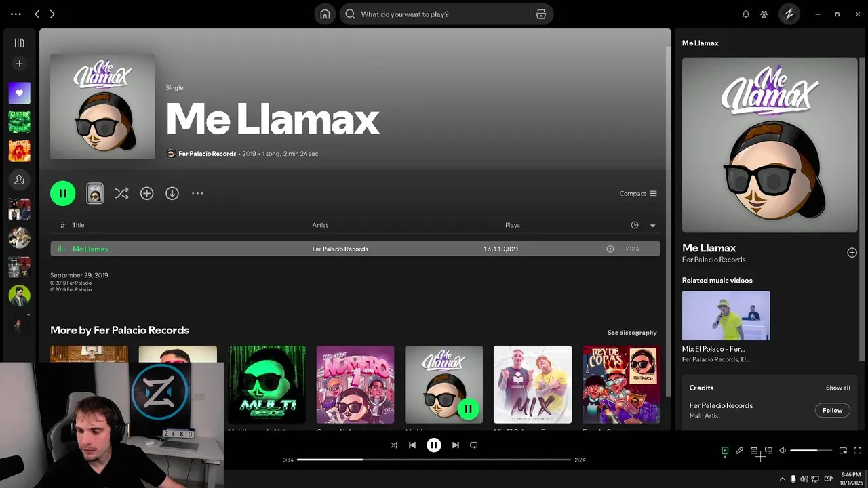
Task: Open Liked Songs heart playlist
Action: point(19,93)
